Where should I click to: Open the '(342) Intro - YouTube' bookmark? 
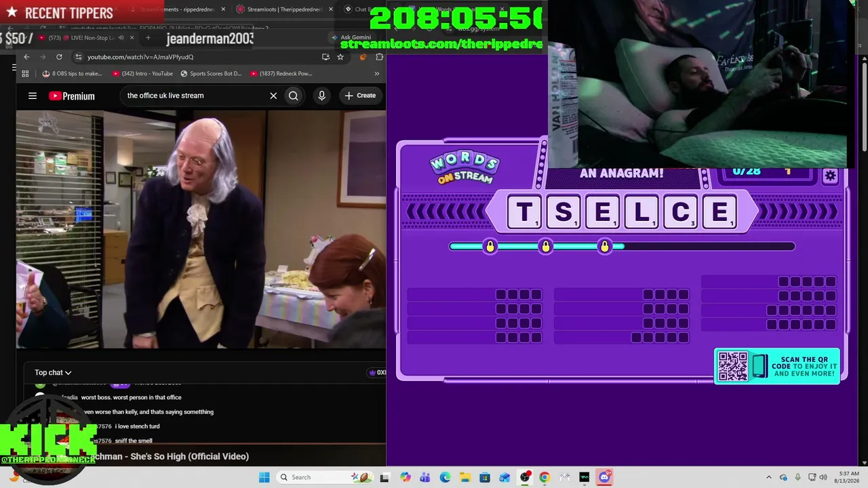[142, 74]
